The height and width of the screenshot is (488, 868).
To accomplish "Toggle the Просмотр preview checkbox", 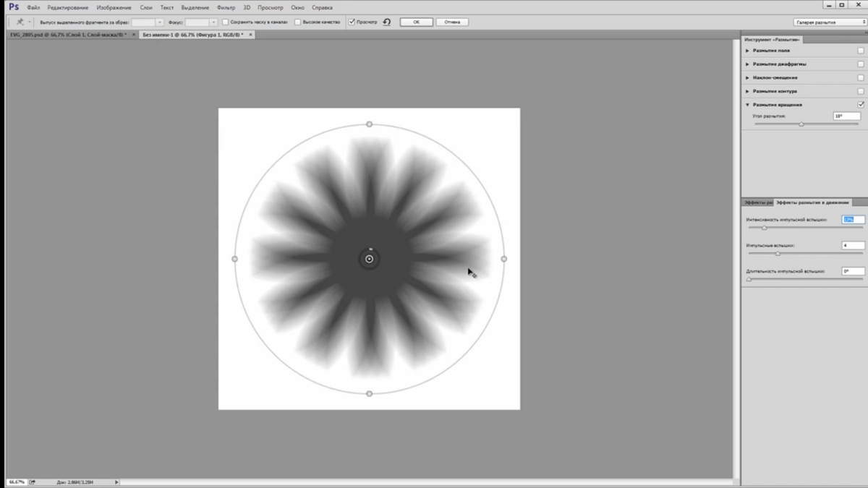I will pos(352,22).
